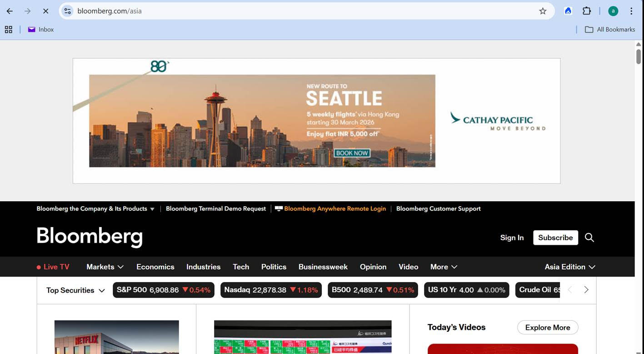Click the Subscribe button

[x=555, y=238]
